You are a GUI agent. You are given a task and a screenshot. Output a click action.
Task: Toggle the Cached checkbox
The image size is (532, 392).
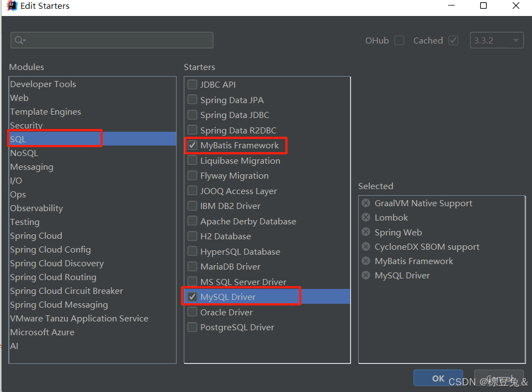454,40
